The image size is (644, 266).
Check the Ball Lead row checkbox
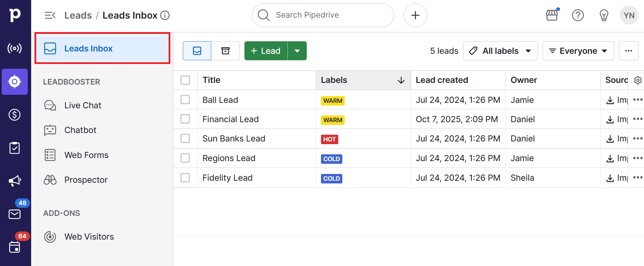[x=185, y=99]
